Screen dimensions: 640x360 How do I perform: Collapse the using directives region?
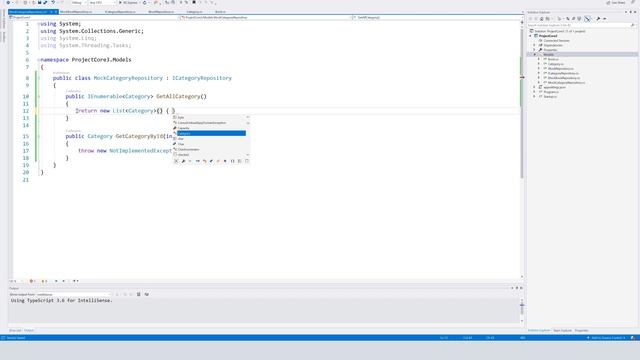click(39, 24)
